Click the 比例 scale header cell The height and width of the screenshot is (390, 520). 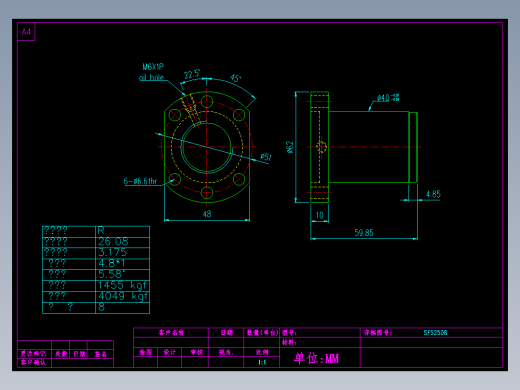(262, 352)
